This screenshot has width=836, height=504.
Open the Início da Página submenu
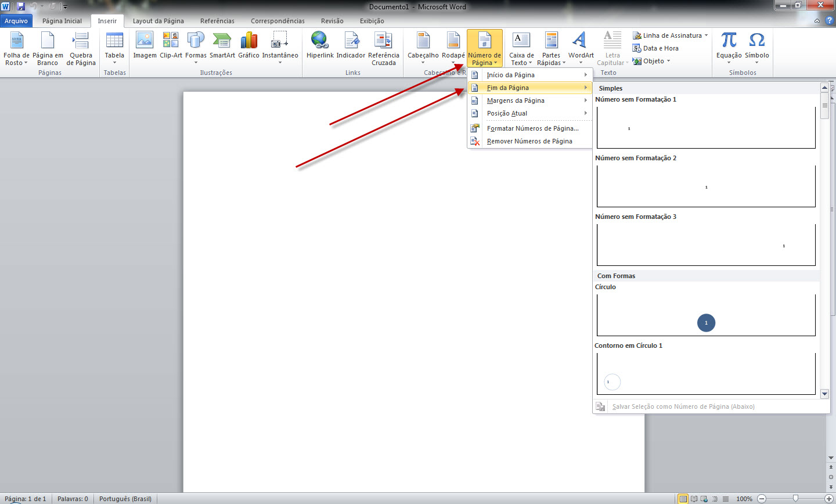[530, 75]
